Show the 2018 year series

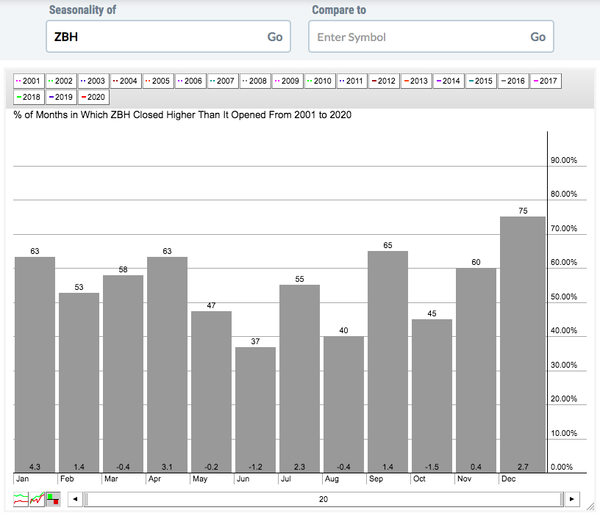point(27,97)
